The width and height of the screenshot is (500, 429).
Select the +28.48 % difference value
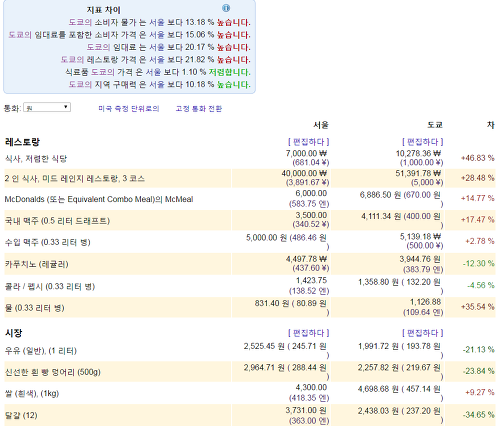pos(478,178)
